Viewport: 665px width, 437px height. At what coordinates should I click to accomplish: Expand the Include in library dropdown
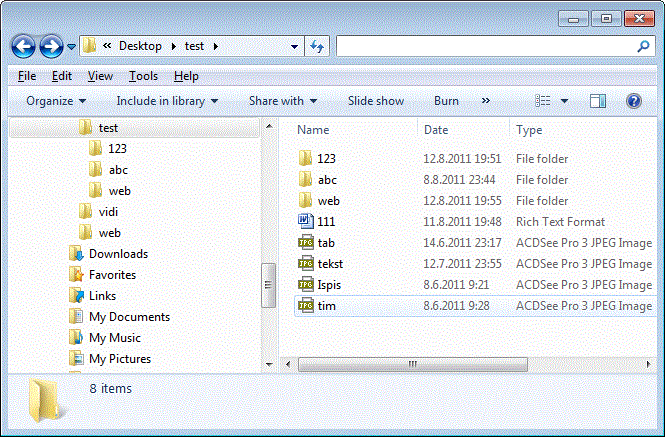point(168,101)
